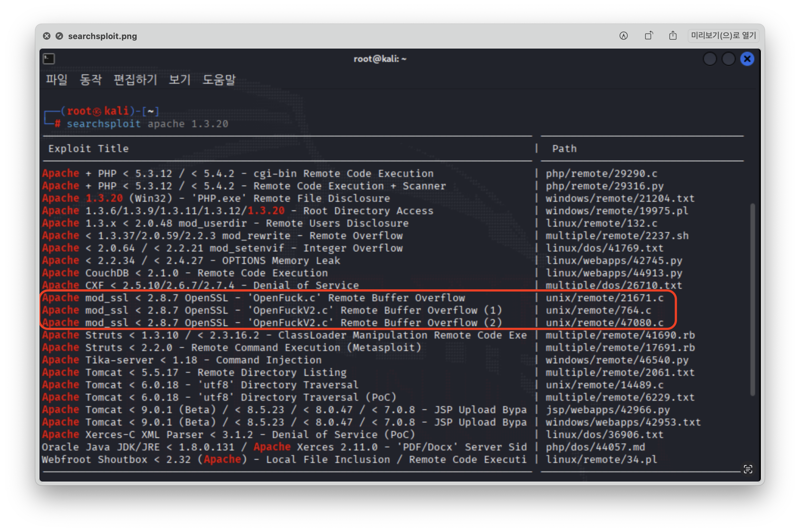Image resolution: width=800 pixels, height=532 pixels.
Task: Open the 편집하기 menu
Action: point(135,80)
